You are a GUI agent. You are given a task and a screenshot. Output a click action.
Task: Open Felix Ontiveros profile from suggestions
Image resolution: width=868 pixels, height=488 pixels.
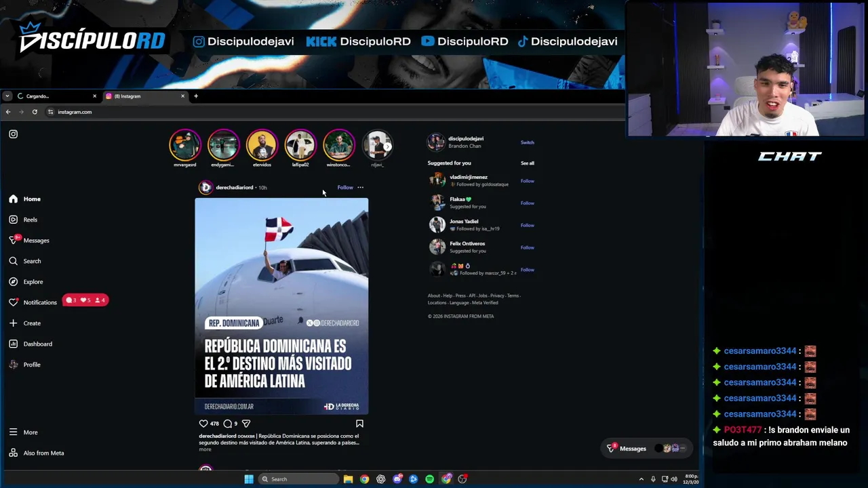click(x=467, y=244)
